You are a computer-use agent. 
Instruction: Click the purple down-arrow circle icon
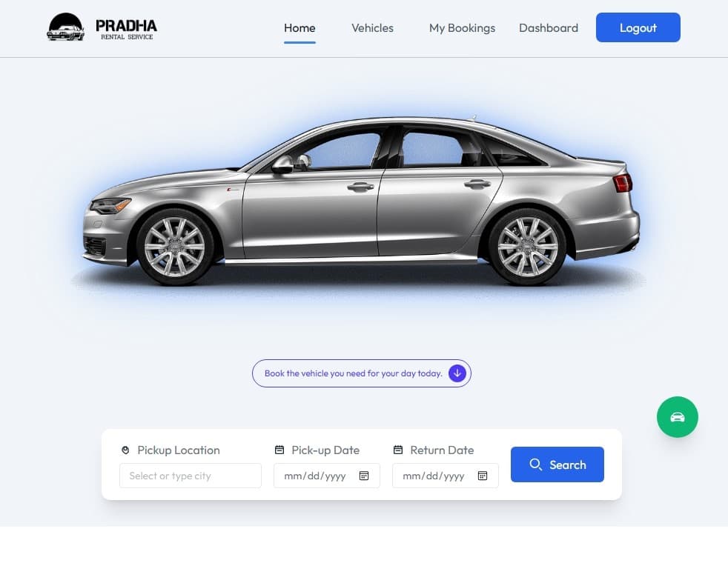[x=457, y=373]
